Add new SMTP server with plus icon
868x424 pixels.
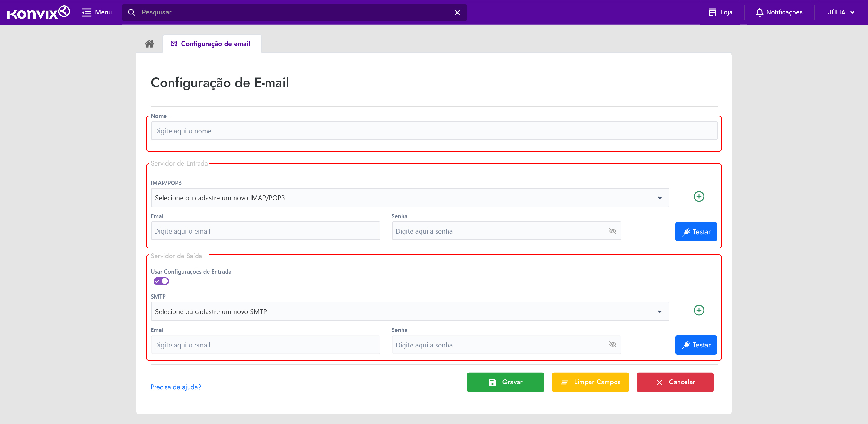(698, 310)
